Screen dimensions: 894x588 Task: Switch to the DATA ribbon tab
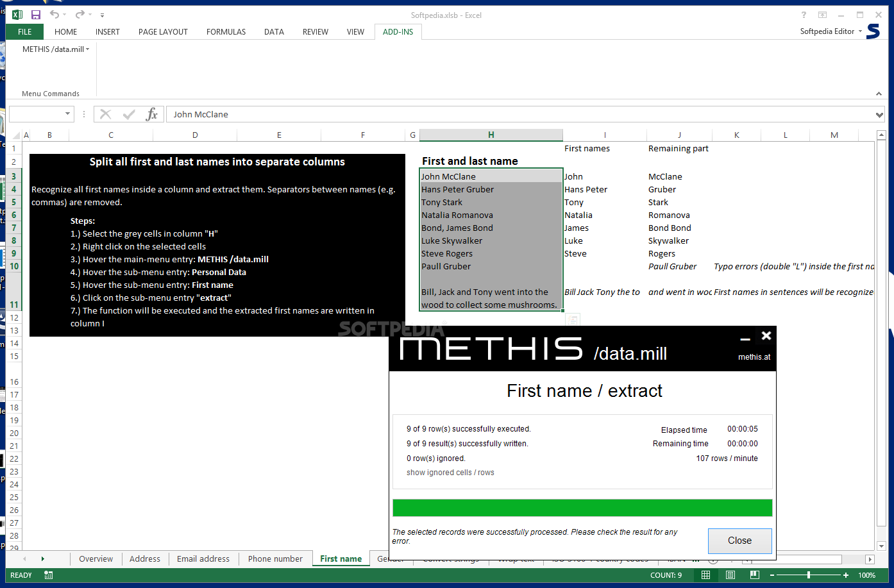[274, 31]
